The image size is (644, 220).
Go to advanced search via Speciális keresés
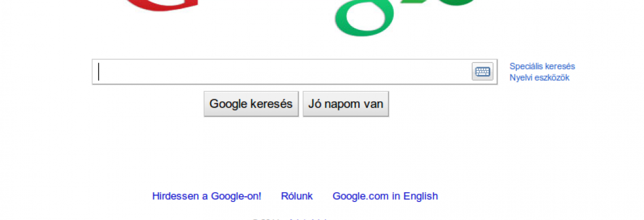(x=542, y=67)
